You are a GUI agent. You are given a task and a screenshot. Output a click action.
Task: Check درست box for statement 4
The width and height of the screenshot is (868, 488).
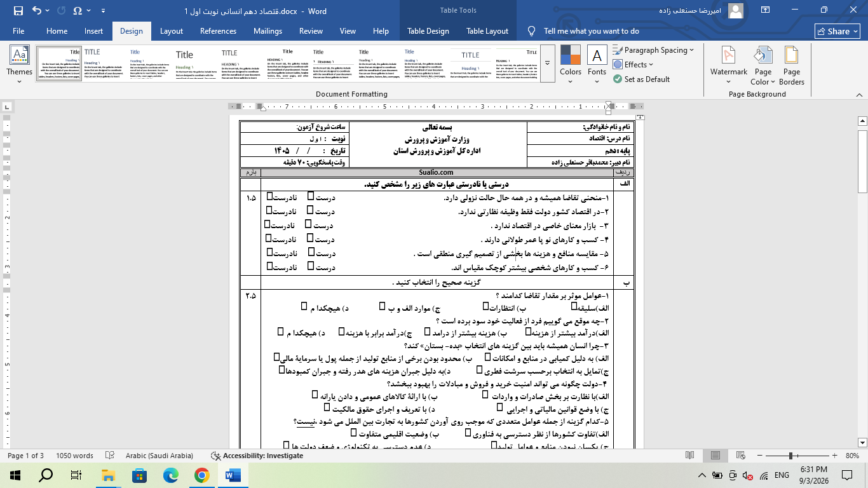(310, 238)
